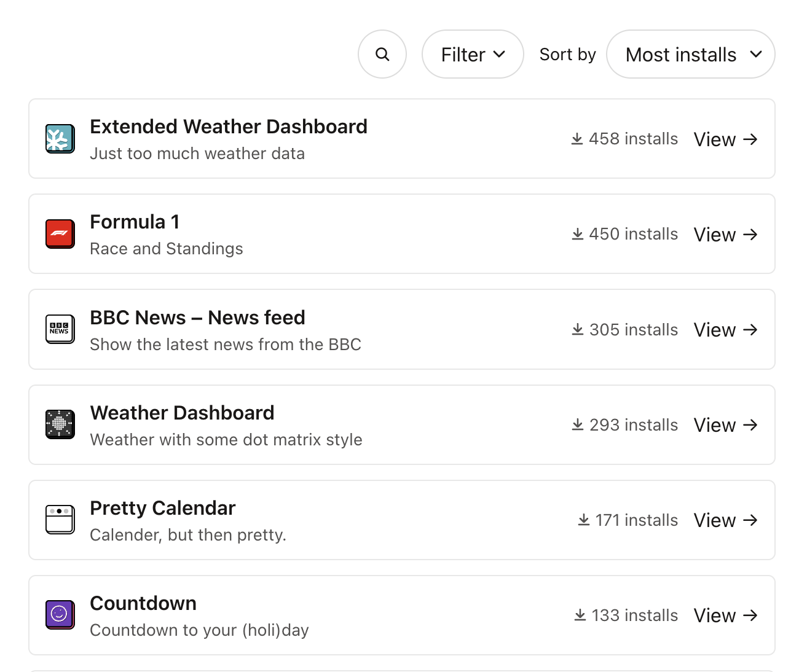
Task: View the Pretty Calendar plugin
Action: point(725,520)
